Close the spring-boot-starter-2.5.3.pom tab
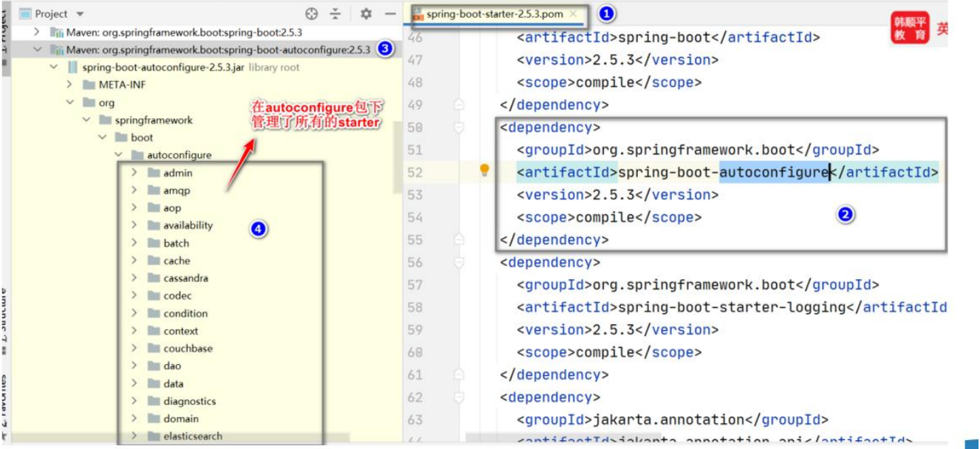Image resolution: width=980 pixels, height=449 pixels. tap(573, 14)
